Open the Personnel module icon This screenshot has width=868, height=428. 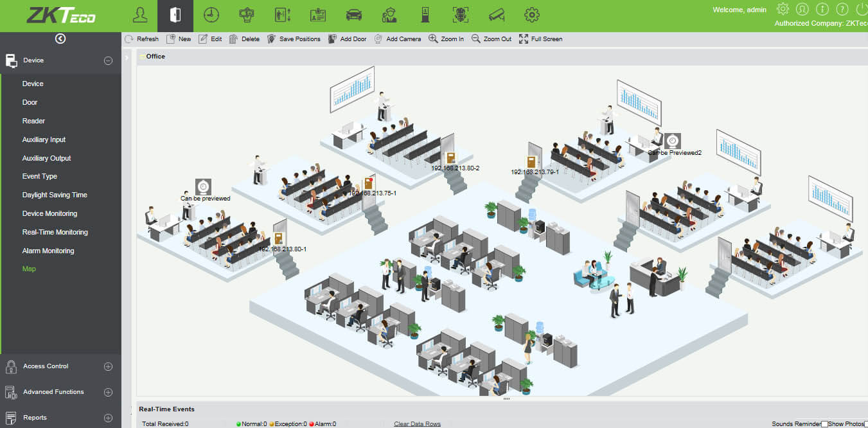click(x=140, y=14)
